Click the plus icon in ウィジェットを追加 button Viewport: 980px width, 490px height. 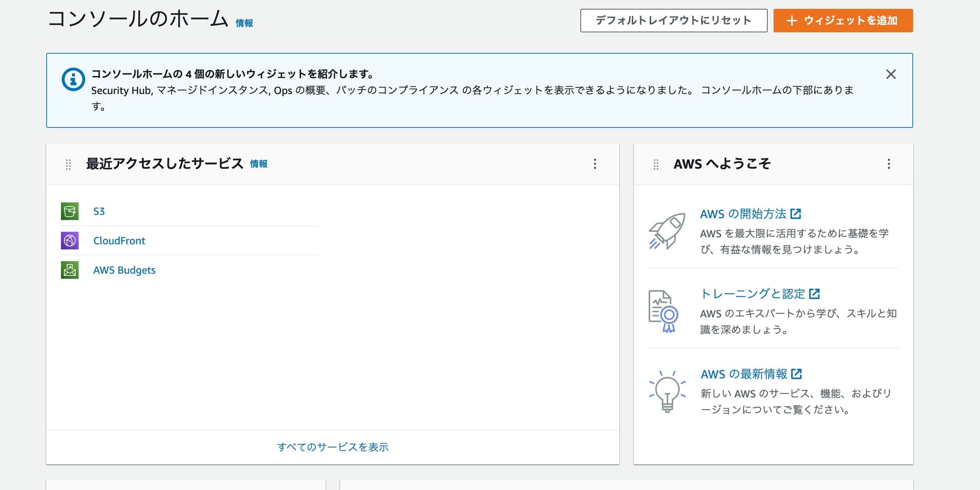[x=792, y=21]
